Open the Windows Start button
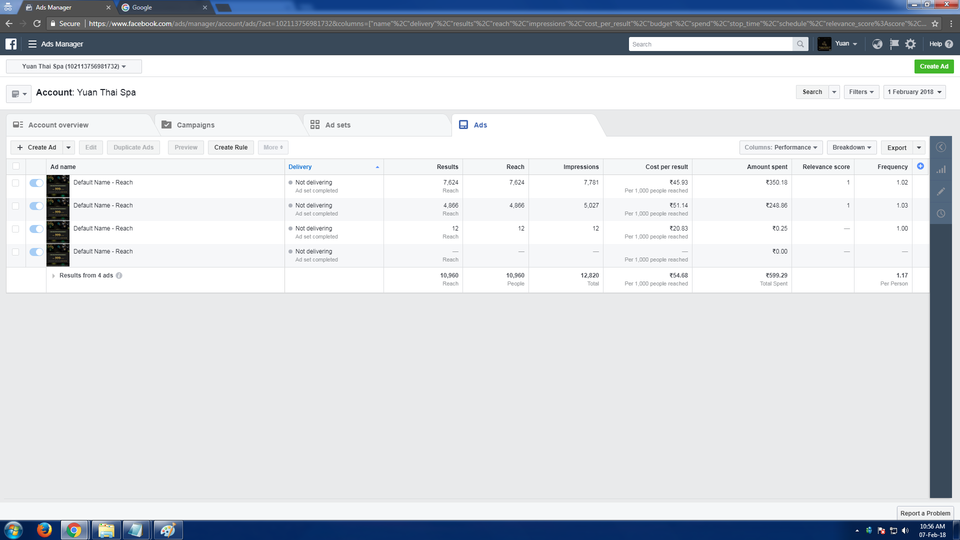Viewport: 960px width, 540px height. (x=13, y=530)
